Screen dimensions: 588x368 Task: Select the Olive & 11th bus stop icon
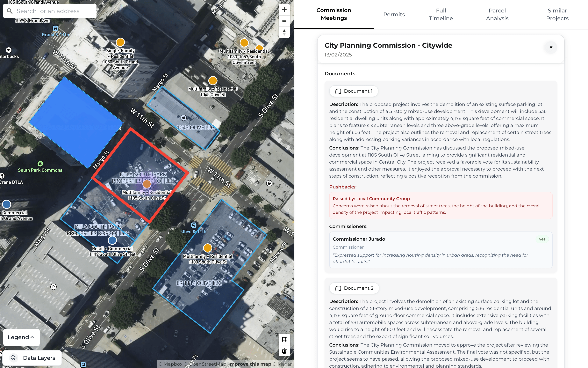pos(194,225)
